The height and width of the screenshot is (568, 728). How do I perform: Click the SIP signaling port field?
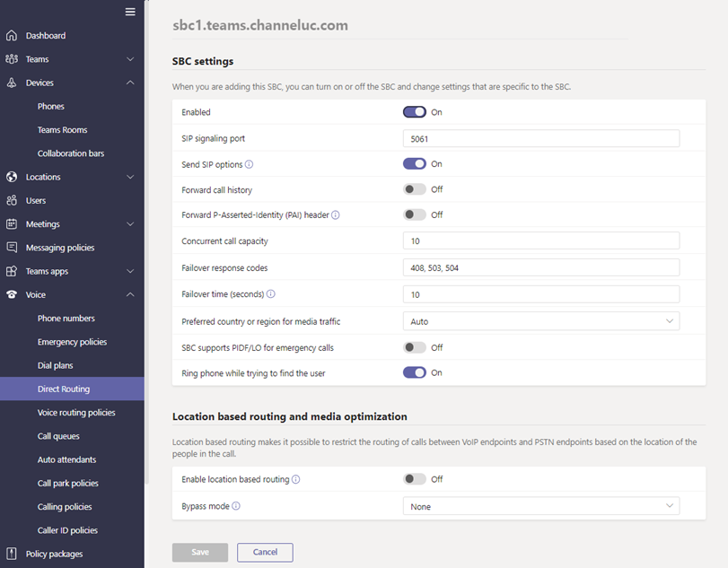click(x=541, y=138)
